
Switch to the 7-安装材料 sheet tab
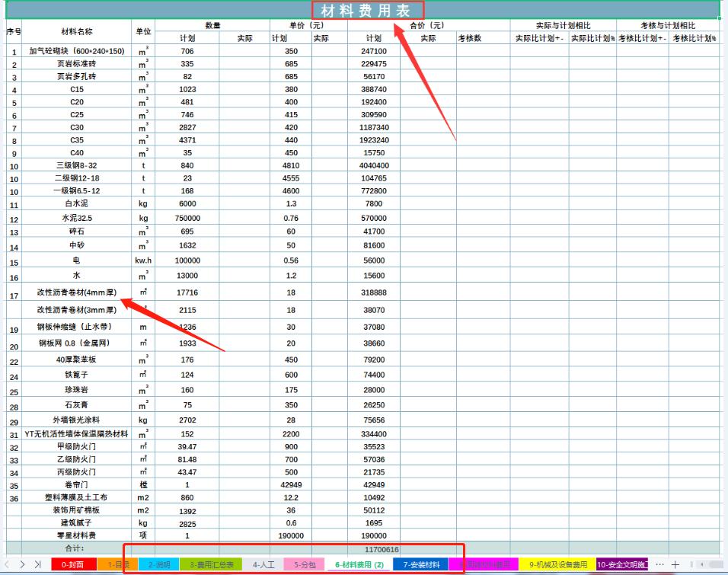pyautogui.click(x=420, y=564)
